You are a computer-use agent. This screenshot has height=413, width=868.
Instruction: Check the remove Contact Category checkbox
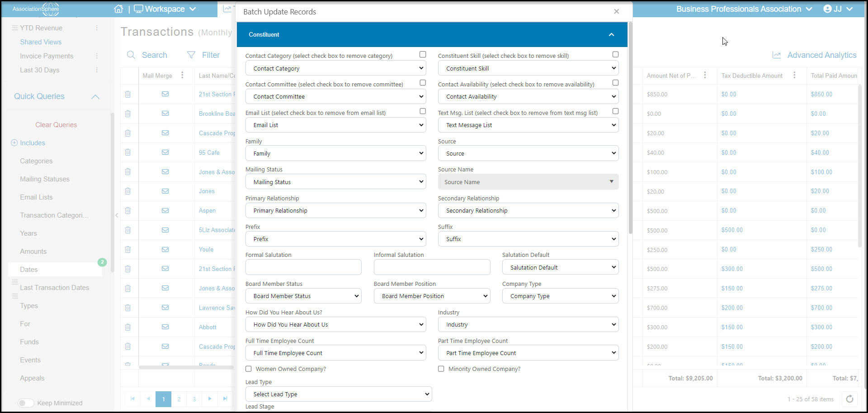click(423, 54)
